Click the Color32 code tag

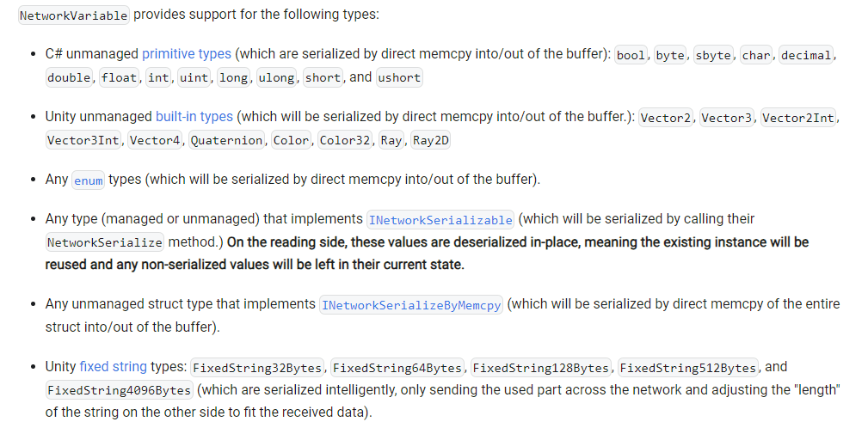(345, 140)
